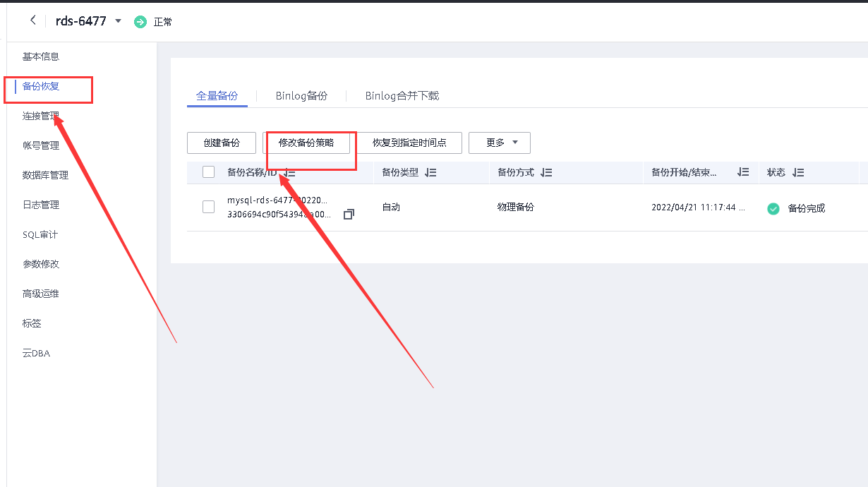Open 高级运维 in the sidebar

click(x=41, y=294)
